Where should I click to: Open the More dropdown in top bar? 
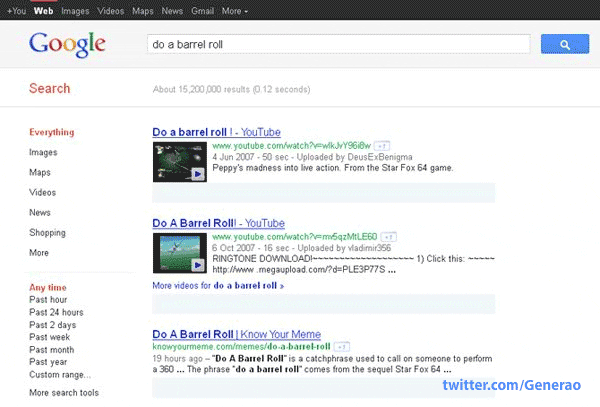click(235, 11)
